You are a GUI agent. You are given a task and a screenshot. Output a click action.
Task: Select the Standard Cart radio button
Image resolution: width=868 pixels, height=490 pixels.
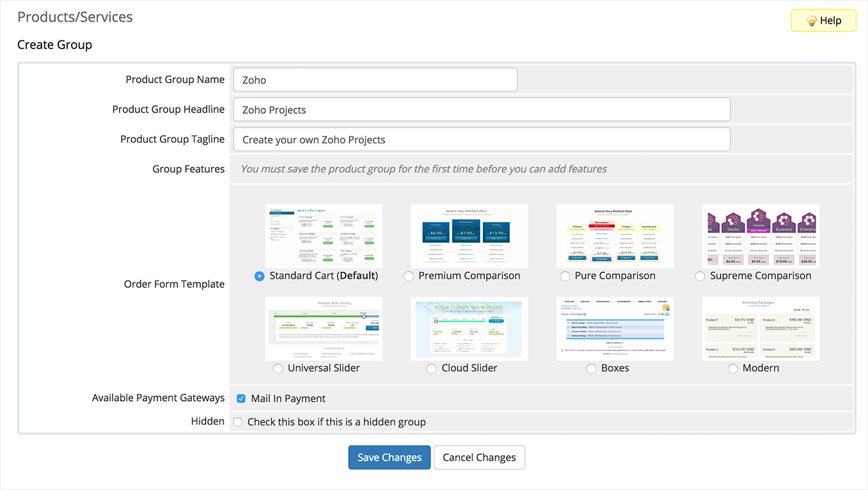point(259,276)
